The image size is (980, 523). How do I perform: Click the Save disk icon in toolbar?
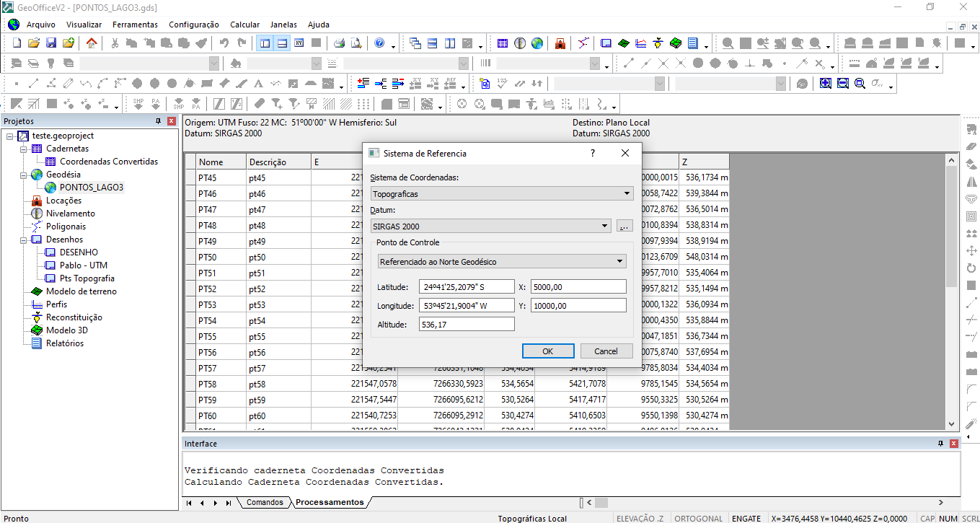point(51,43)
